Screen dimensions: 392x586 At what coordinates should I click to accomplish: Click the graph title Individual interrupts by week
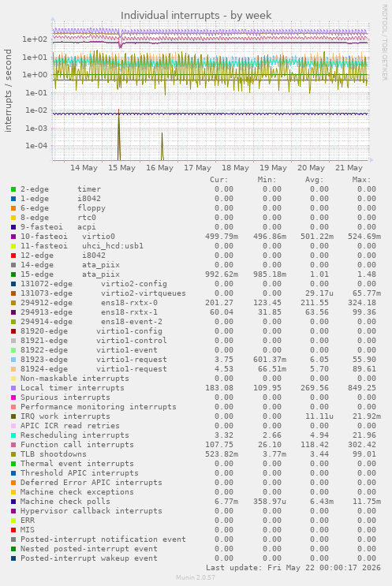tap(196, 15)
